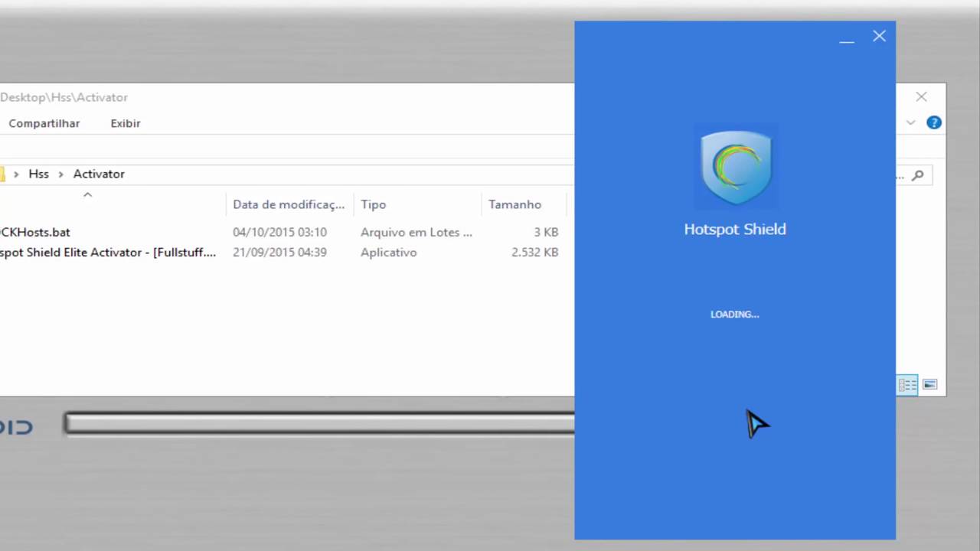Switch Explorer to details view
980x551 pixels.
coord(907,385)
